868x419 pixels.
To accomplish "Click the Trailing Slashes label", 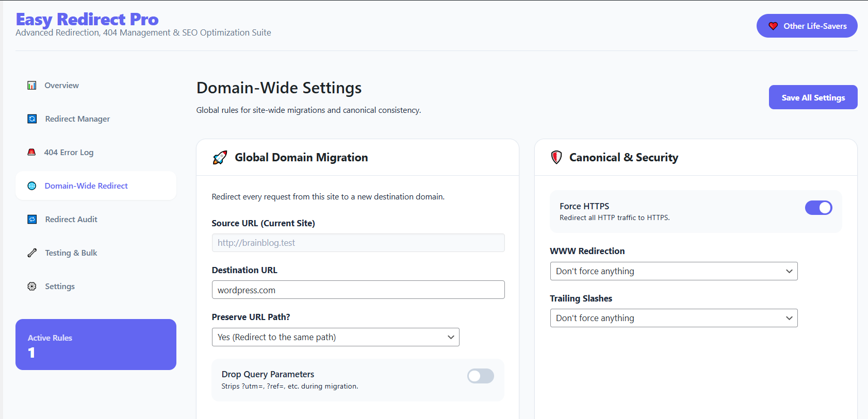I will 581,298.
